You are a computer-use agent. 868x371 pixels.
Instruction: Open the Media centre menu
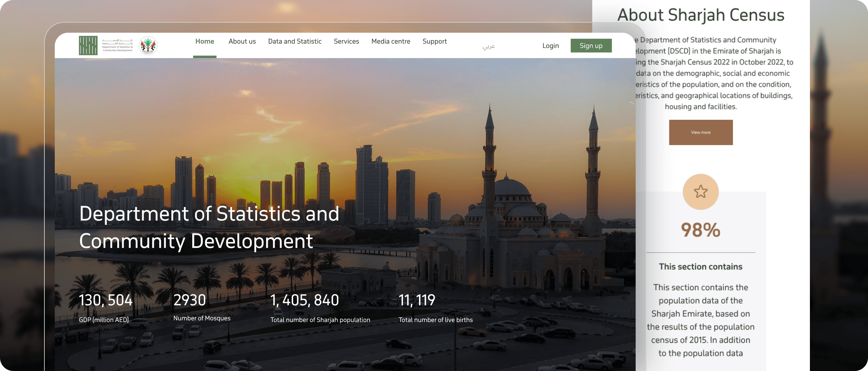tap(391, 41)
